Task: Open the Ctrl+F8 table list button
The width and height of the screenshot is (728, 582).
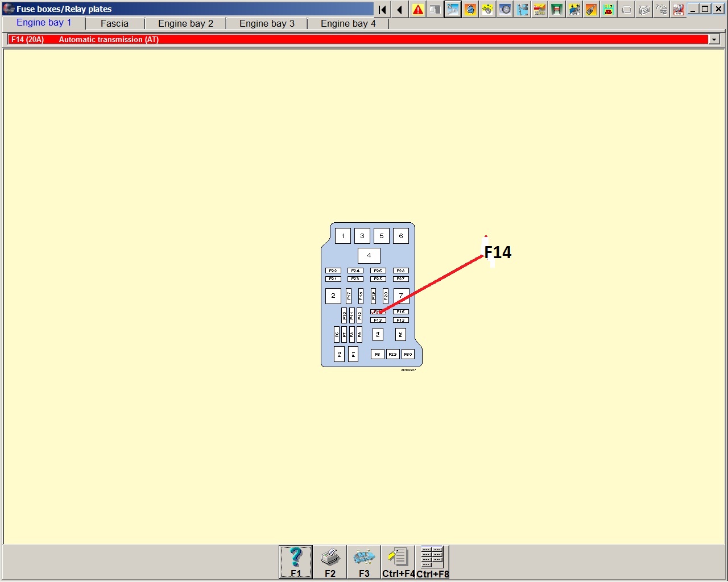Action: (432, 562)
